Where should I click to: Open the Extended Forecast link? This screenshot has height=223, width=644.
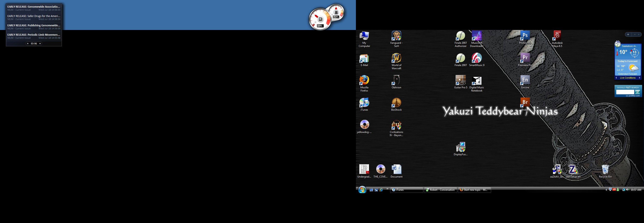pyautogui.click(x=627, y=74)
